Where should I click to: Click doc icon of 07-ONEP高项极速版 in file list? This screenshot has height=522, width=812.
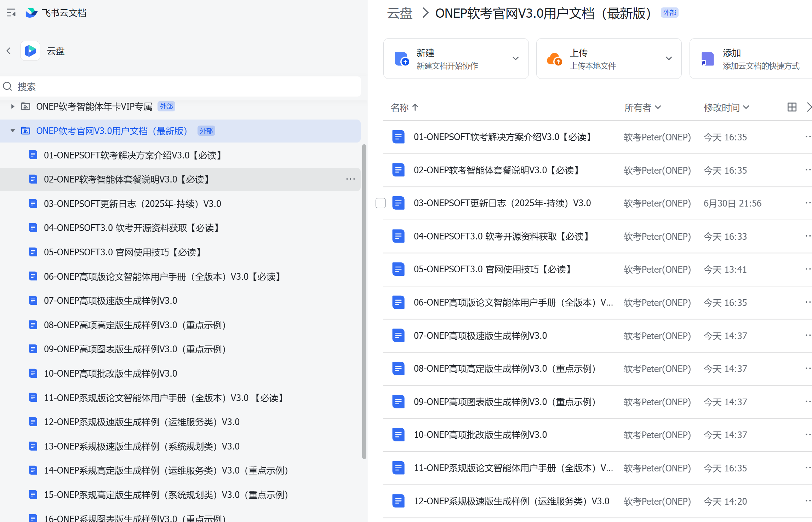pyautogui.click(x=398, y=336)
